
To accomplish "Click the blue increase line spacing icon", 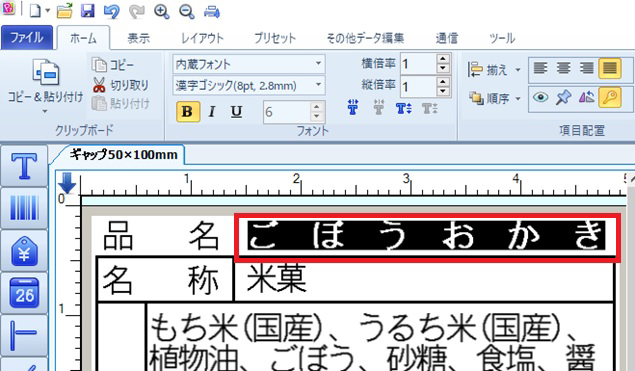I will [404, 108].
